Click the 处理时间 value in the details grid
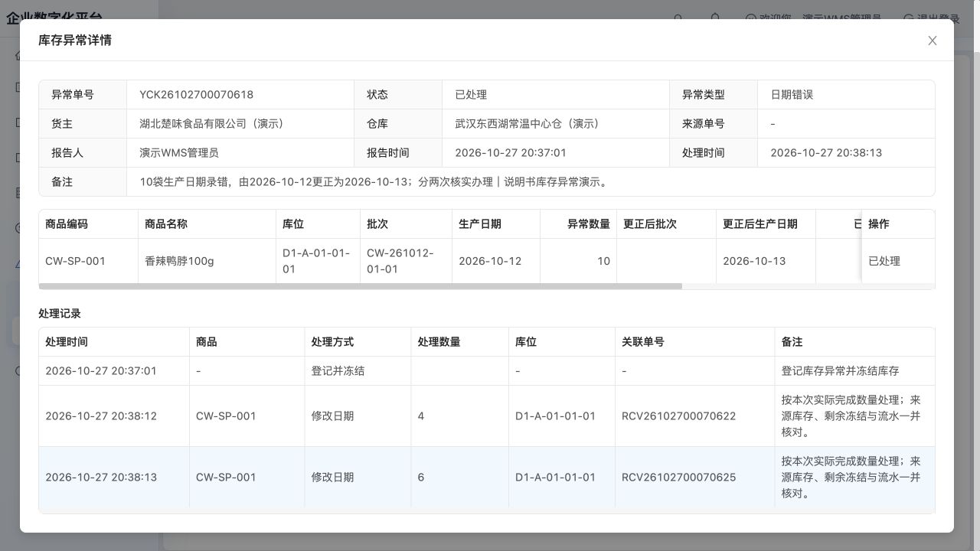The width and height of the screenshot is (980, 551). point(826,153)
